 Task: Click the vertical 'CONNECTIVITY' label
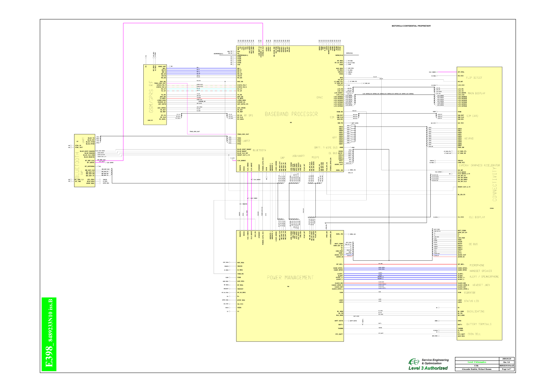click(494, 184)
